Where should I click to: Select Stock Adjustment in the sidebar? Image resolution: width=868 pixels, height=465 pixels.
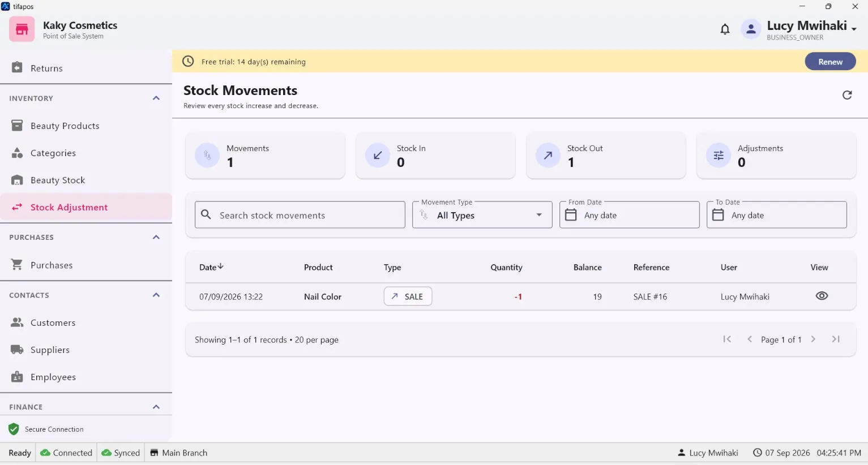[x=86, y=207]
